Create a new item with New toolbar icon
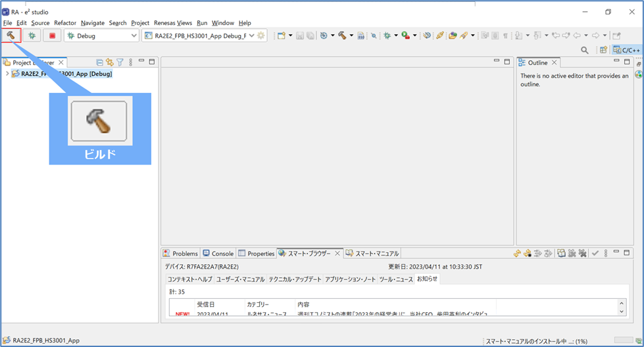 pyautogui.click(x=282, y=36)
